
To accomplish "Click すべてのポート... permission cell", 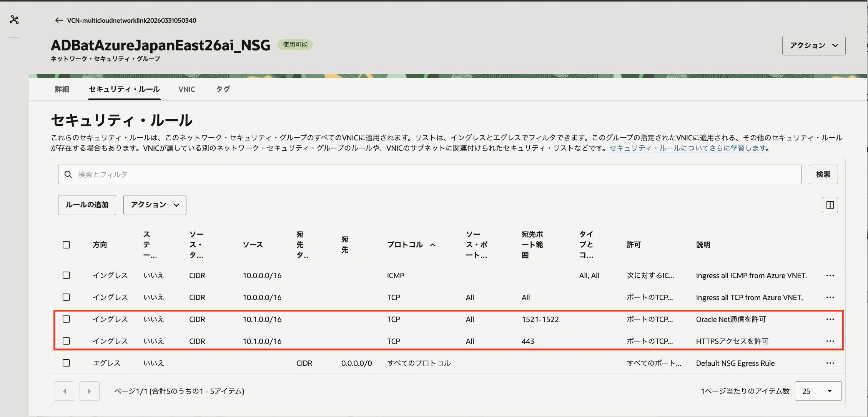I will [x=654, y=363].
